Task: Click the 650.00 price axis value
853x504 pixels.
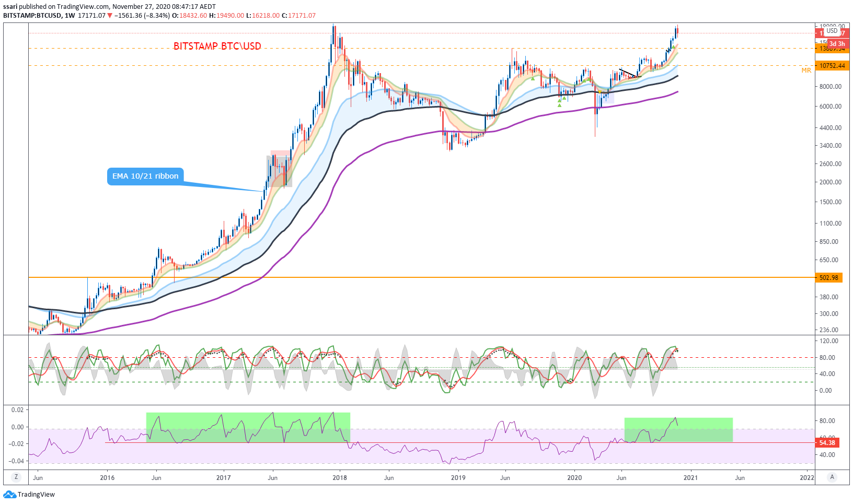Action: [829, 260]
